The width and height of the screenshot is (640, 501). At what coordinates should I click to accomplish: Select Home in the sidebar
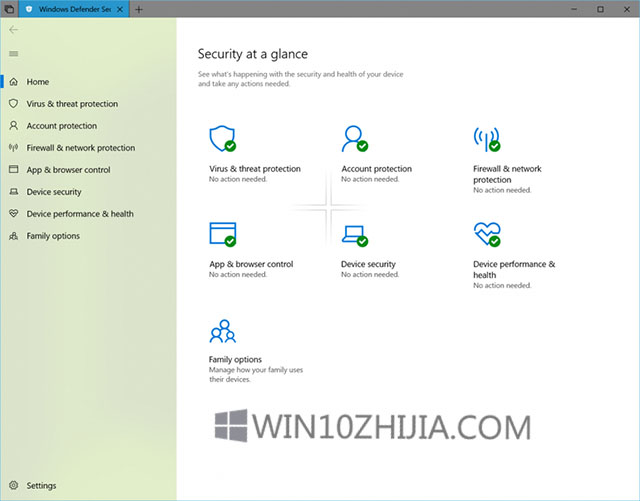[38, 82]
